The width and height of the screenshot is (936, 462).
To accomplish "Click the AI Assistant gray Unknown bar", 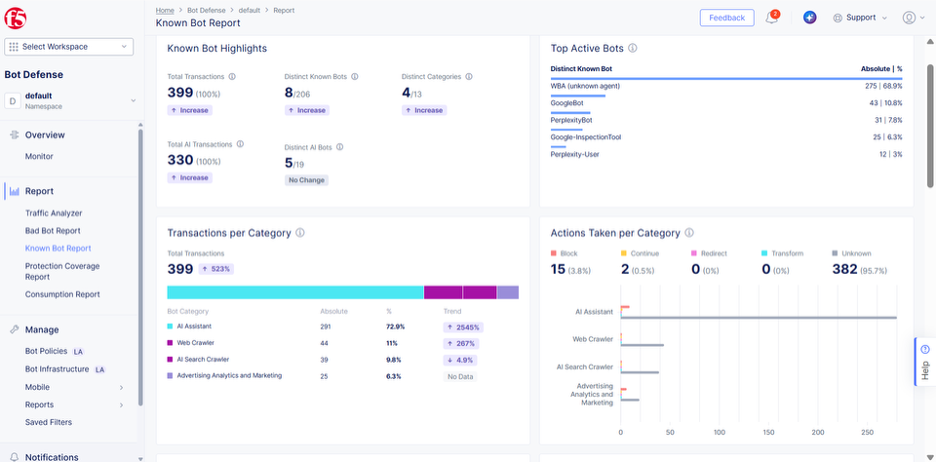I will click(x=759, y=318).
